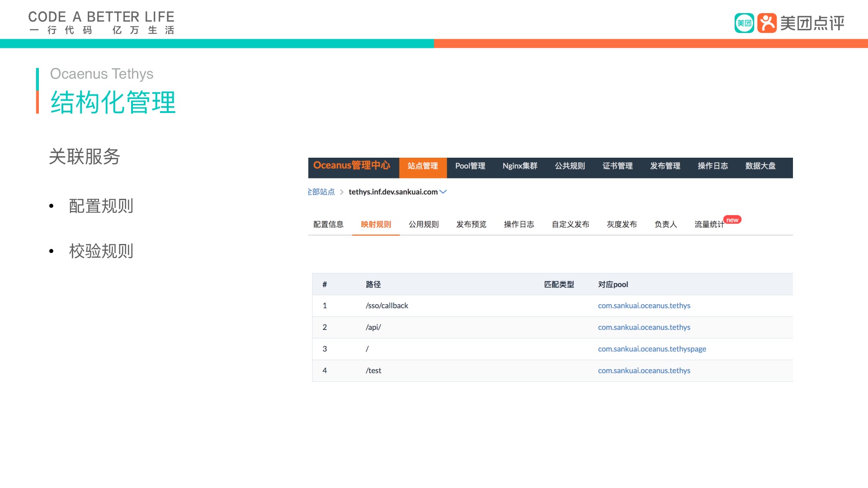Select 公共规则 in the top navigation

tap(570, 166)
